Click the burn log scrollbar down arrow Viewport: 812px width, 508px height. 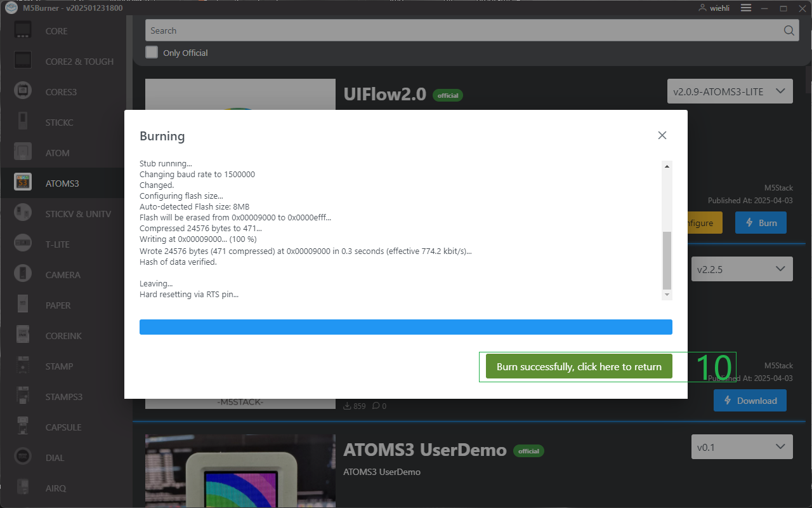[x=666, y=295]
